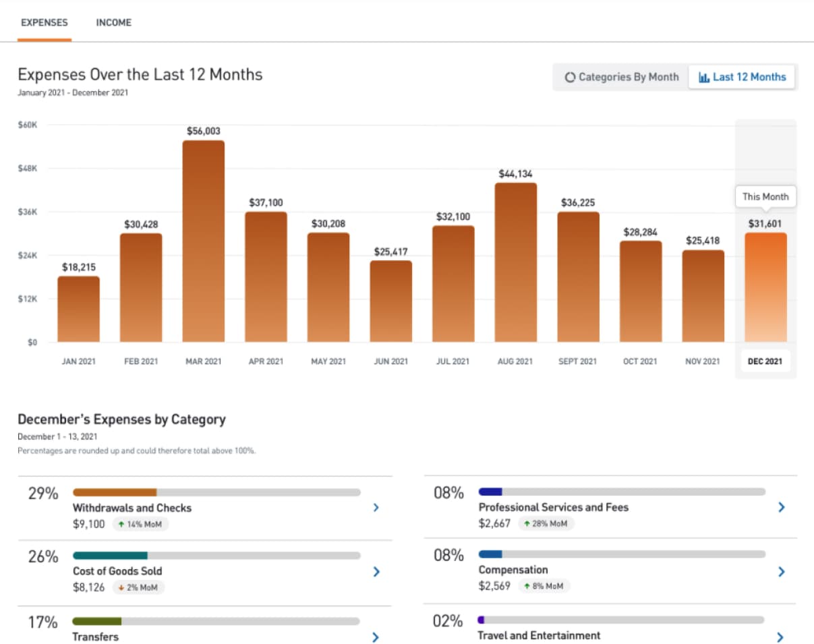Viewport: 814px width, 644px height.
Task: Click the 17% percentage label
Action: (43, 622)
